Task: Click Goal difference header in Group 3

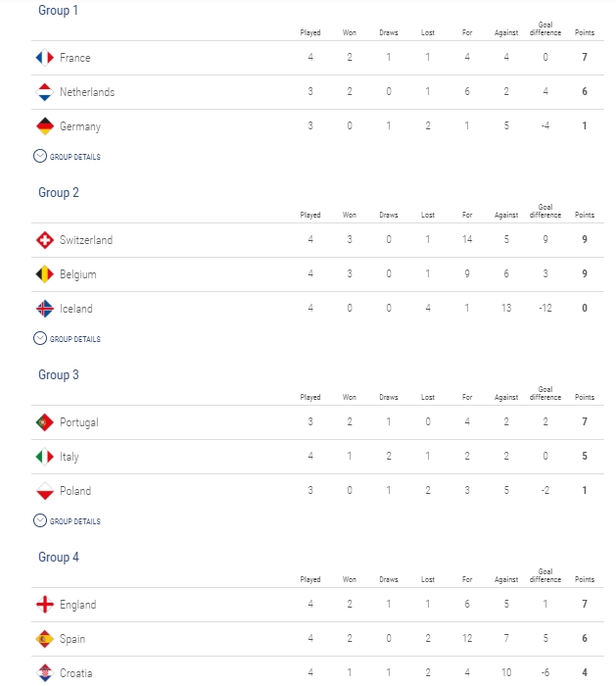Action: pos(545,393)
